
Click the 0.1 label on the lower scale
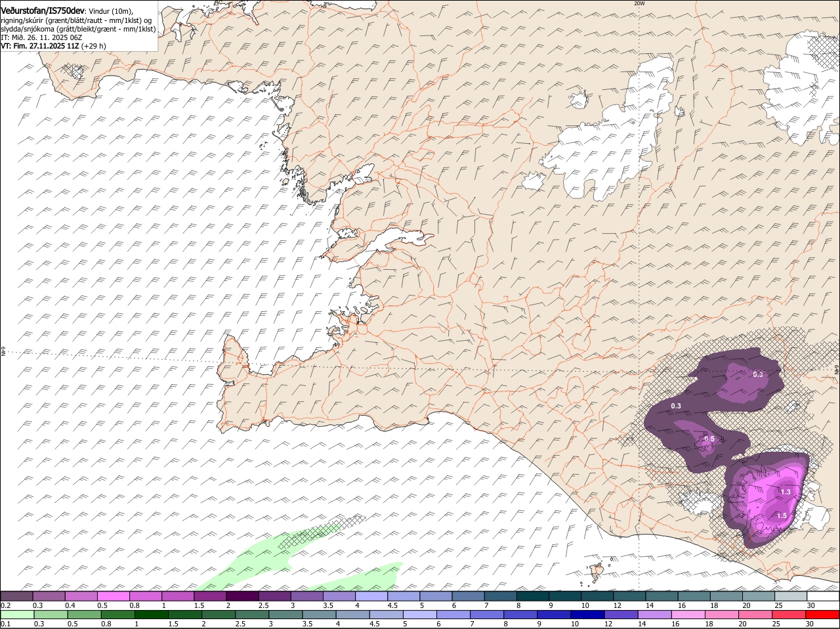point(5,624)
